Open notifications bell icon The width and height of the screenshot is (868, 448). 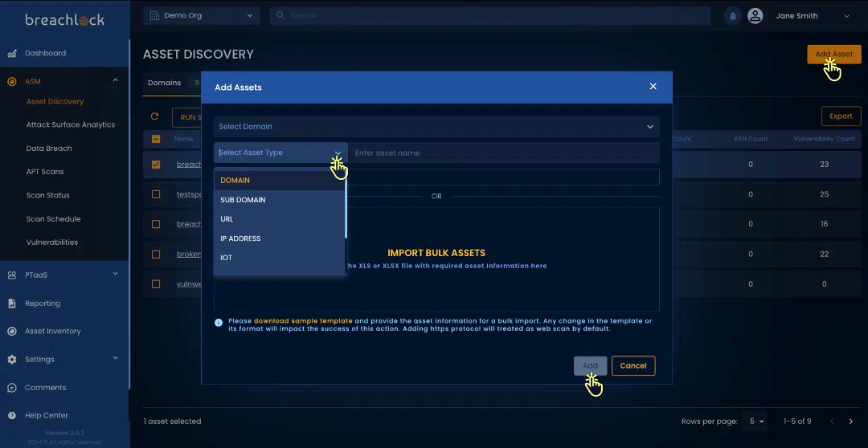pyautogui.click(x=733, y=16)
